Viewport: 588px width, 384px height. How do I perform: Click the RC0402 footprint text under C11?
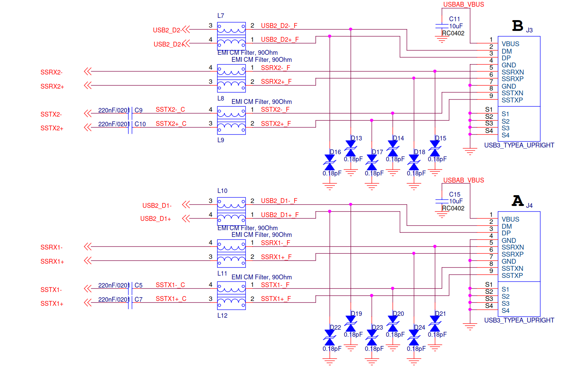coord(453,33)
